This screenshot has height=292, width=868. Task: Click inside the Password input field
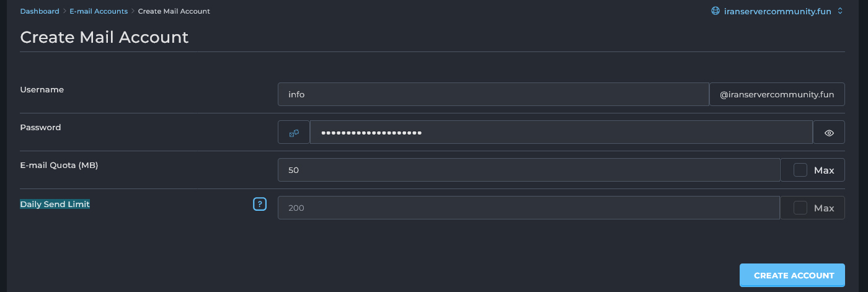(x=561, y=133)
